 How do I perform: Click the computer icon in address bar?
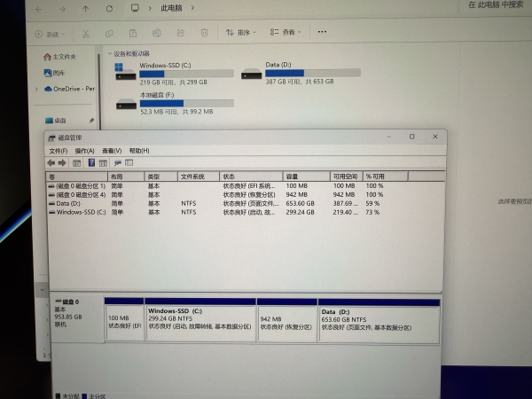135,8
